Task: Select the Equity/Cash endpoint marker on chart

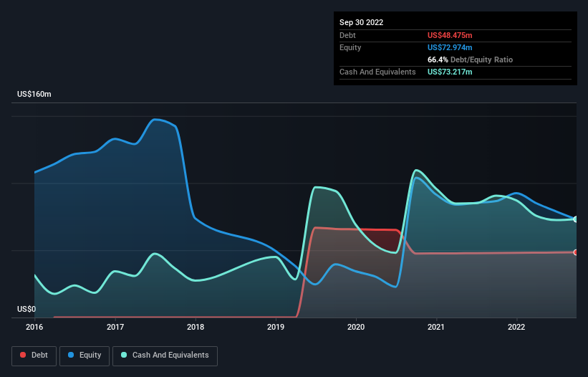Action: click(x=576, y=219)
